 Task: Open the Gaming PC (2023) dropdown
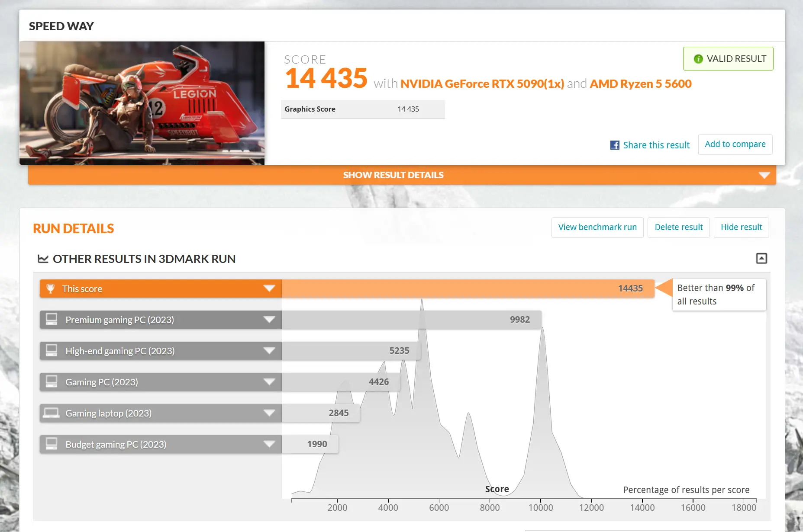(269, 381)
